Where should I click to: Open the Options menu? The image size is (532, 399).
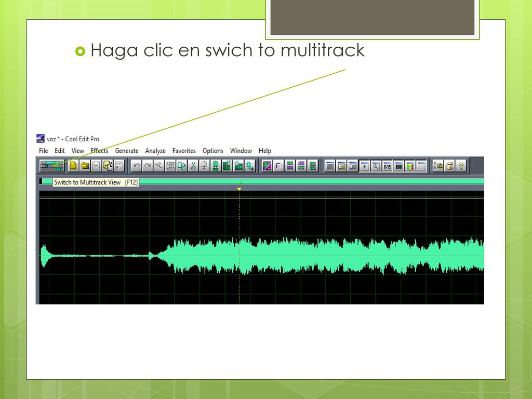(x=213, y=151)
